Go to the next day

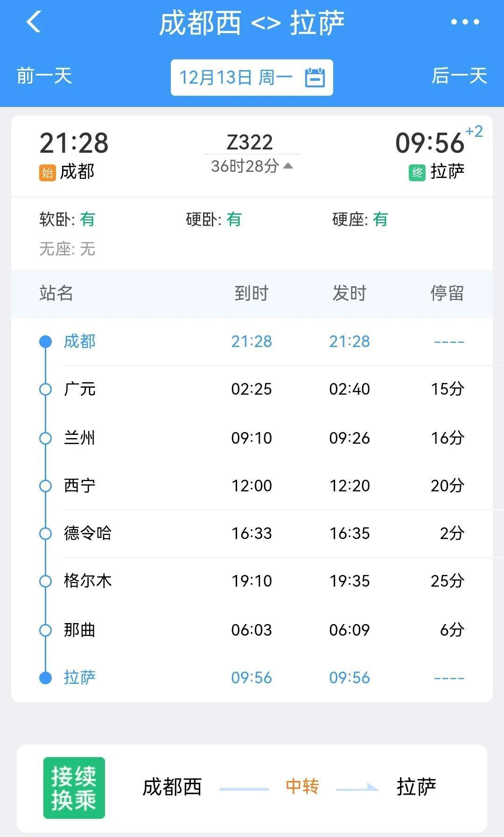tap(459, 76)
